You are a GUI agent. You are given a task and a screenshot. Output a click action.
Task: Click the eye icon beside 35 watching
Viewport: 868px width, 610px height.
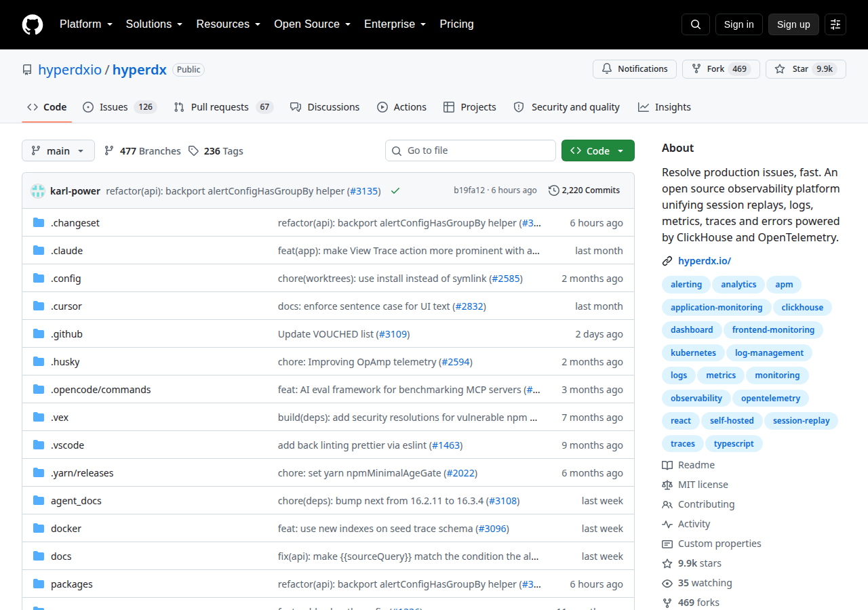(x=667, y=583)
